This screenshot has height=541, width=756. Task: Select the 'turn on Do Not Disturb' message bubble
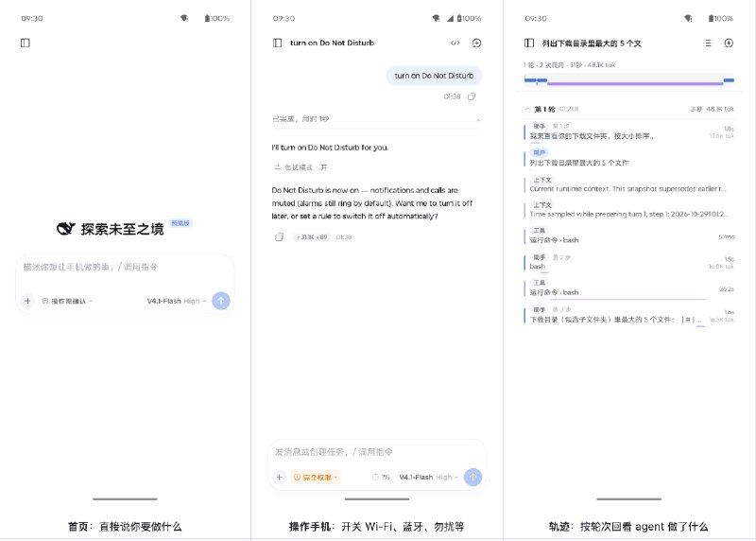[x=434, y=76]
